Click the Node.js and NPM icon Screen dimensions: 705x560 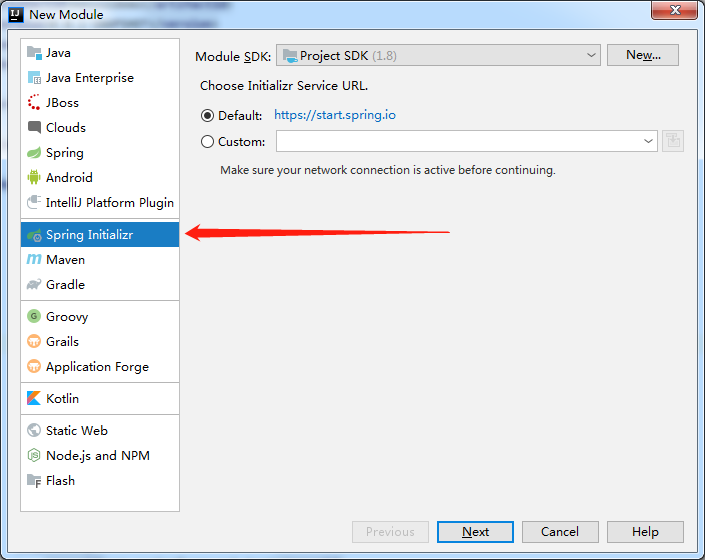[34, 455]
